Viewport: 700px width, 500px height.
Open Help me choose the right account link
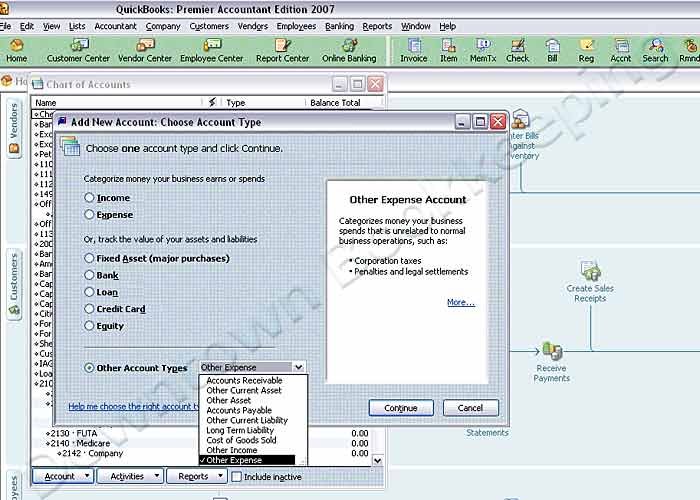coord(133,406)
